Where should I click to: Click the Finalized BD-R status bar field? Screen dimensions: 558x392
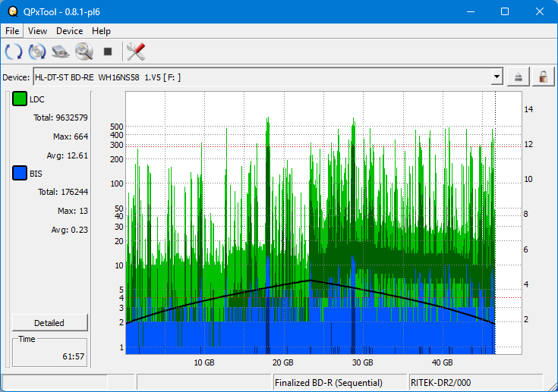[x=339, y=383]
